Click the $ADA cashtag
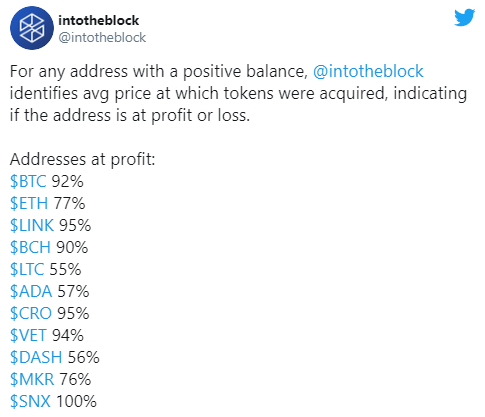Viewport: 485px width, 417px height. (31, 291)
